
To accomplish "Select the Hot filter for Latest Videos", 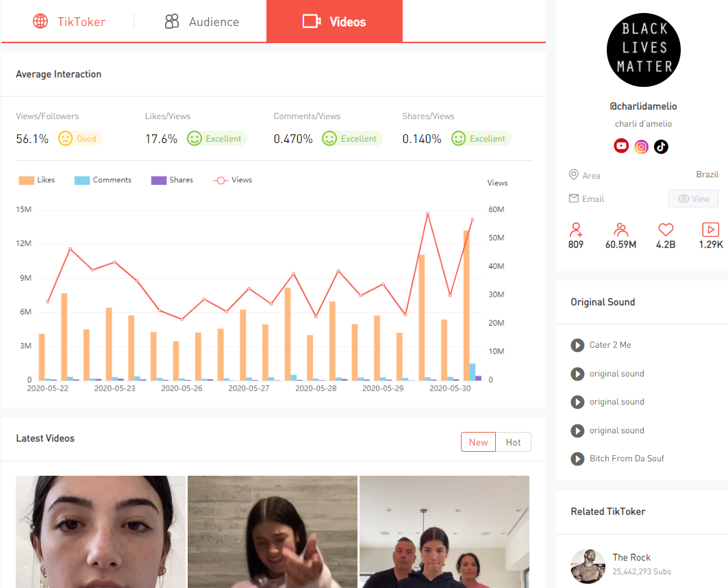I will coord(514,442).
